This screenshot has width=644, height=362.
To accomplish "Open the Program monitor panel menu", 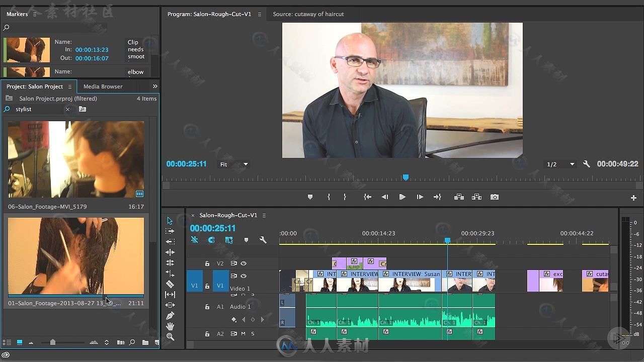I will [259, 14].
